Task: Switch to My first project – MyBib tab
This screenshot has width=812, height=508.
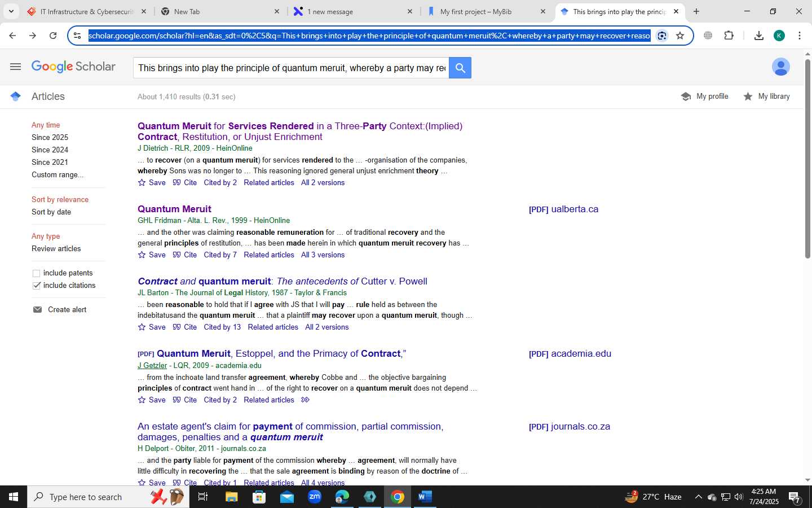Action: (x=486, y=11)
